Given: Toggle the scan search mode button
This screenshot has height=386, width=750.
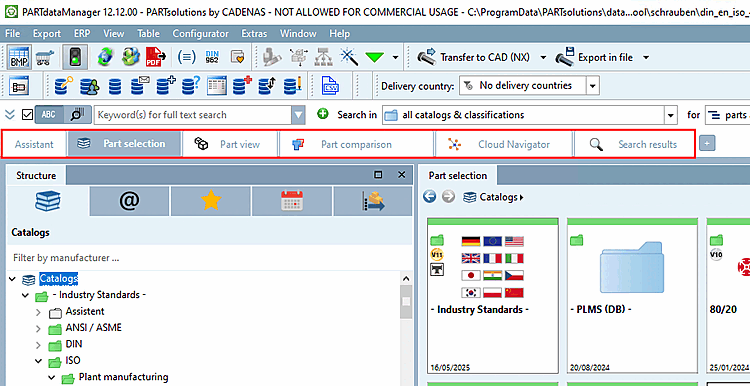Looking at the screenshot, I should pyautogui.click(x=77, y=115).
